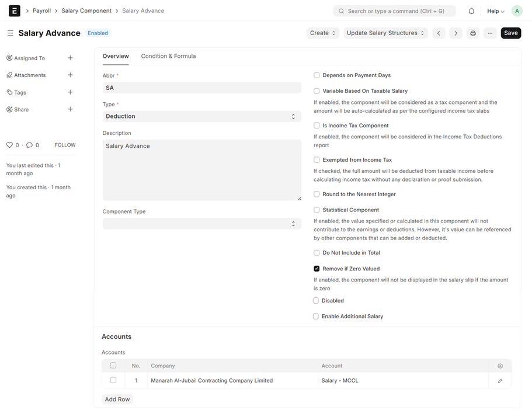Viewport: 532px width, 410px height.
Task: Click Add Row in Accounts table
Action: [117, 399]
